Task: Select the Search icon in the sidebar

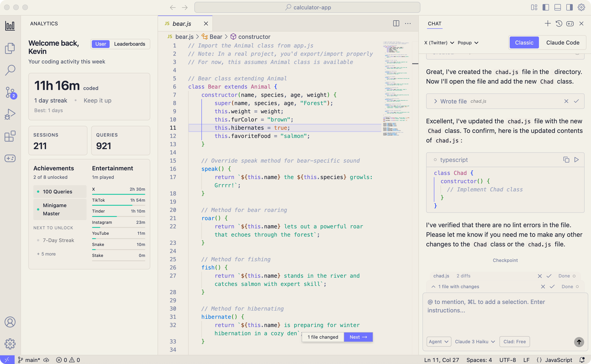Action: click(10, 70)
